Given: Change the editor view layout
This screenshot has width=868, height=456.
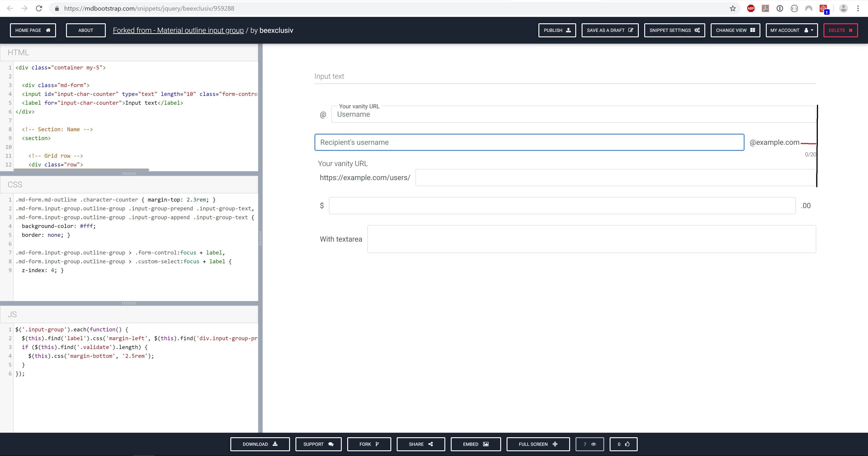Looking at the screenshot, I should pyautogui.click(x=735, y=30).
